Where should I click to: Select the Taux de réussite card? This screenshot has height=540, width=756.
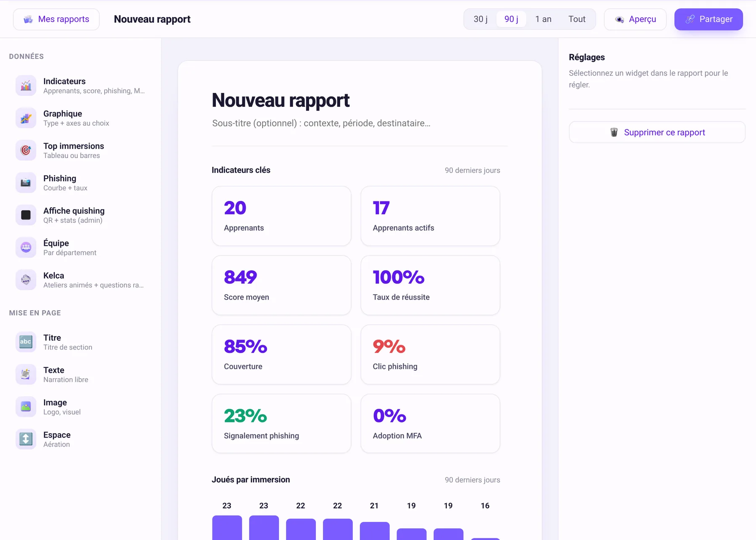pos(430,285)
